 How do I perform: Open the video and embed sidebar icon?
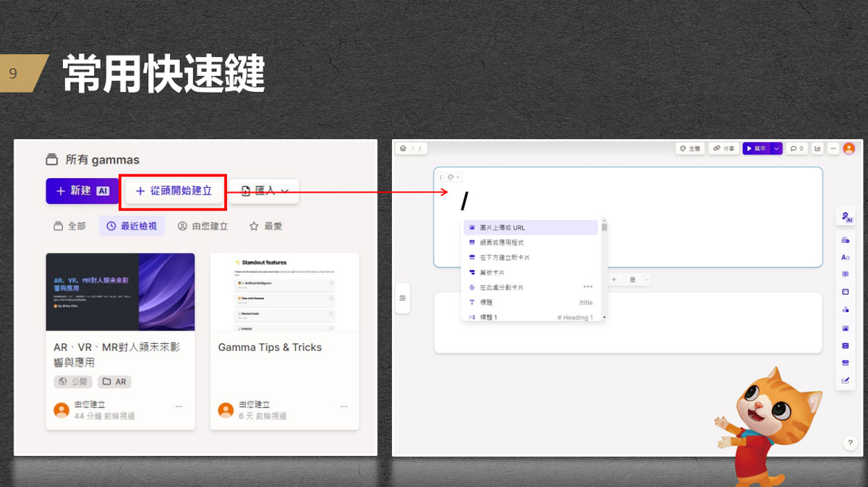[x=845, y=346]
